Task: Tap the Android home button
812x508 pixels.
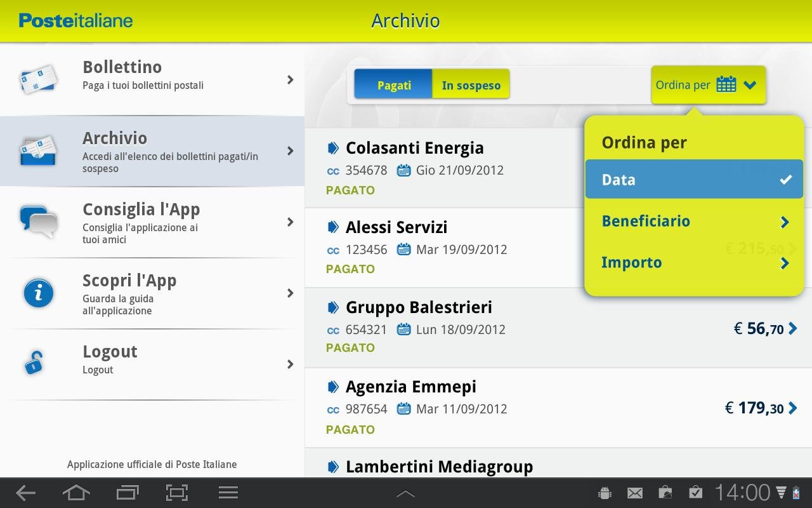Action: tap(76, 493)
